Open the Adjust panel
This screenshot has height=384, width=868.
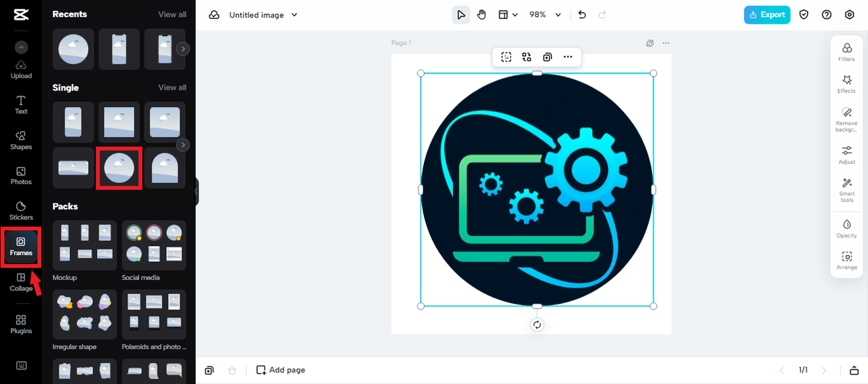846,155
